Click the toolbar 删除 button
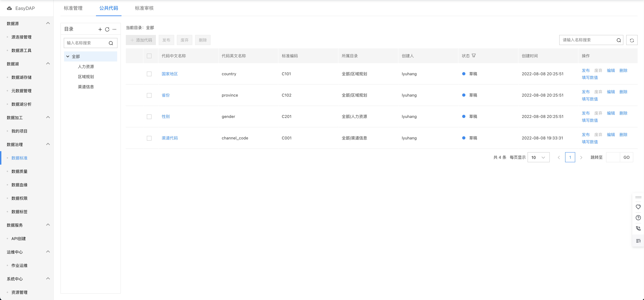Viewport: 644px width, 300px height. [x=203, y=40]
